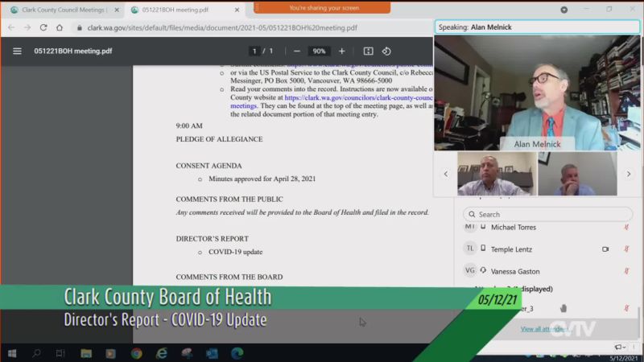Open the browser profile dropdown icon

click(x=564, y=10)
